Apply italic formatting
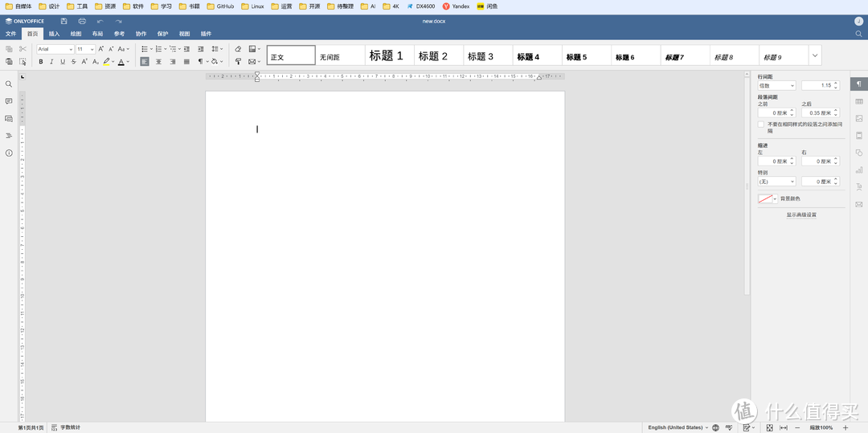Viewport: 868px width, 433px height. (51, 62)
